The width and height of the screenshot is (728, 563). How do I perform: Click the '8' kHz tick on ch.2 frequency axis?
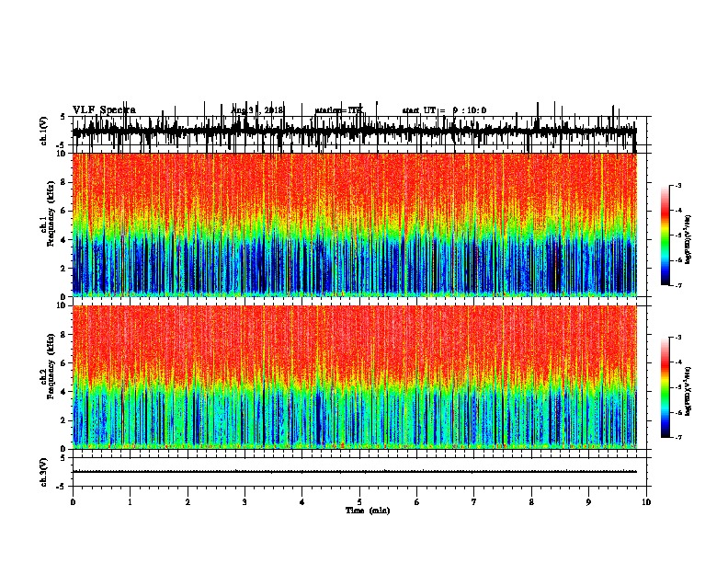click(63, 334)
